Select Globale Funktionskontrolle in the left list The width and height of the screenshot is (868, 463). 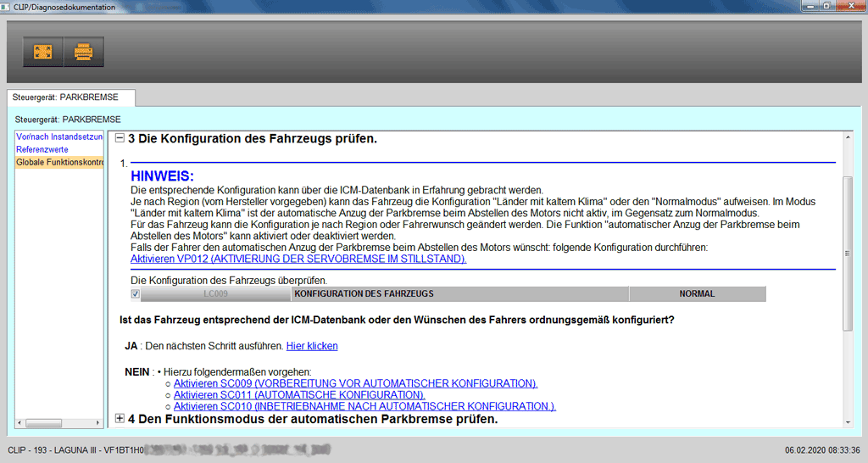click(x=59, y=162)
